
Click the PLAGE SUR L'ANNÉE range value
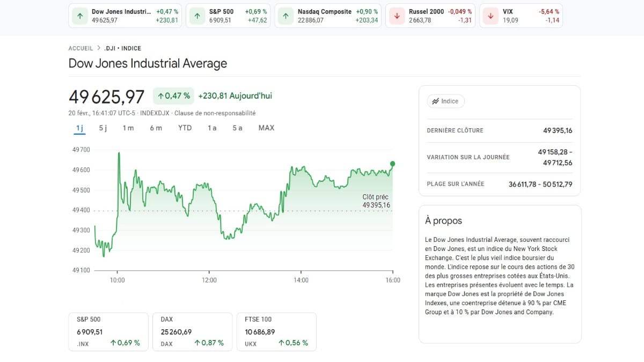(540, 184)
